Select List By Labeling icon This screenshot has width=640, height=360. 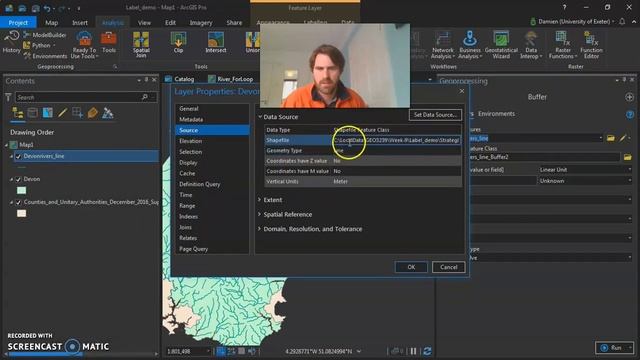click(x=93, y=113)
